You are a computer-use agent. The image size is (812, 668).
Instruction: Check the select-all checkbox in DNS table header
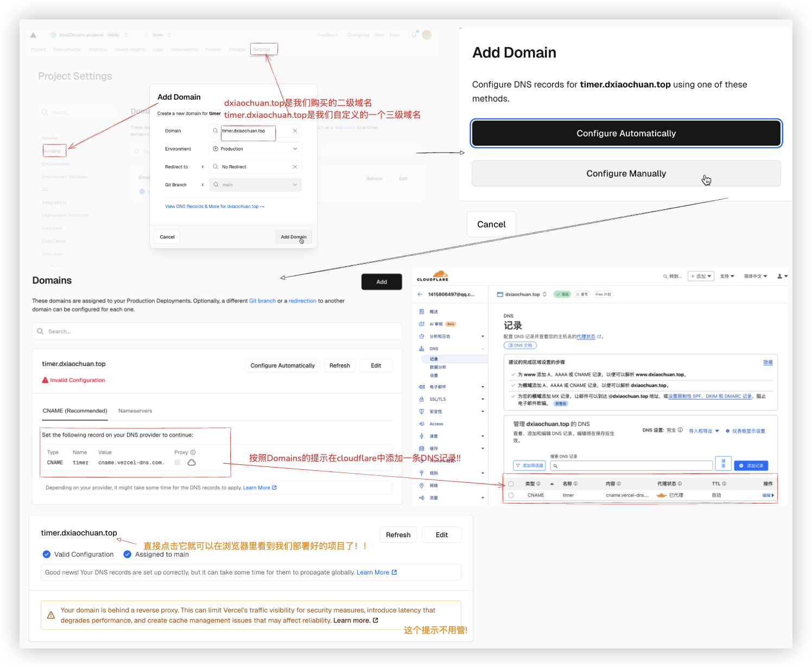click(511, 484)
